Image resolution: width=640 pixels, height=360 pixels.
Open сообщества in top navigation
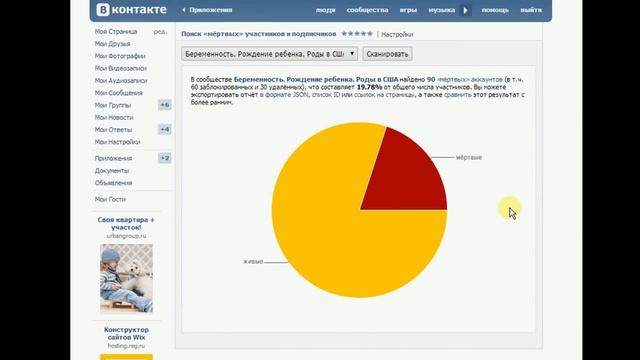[367, 10]
